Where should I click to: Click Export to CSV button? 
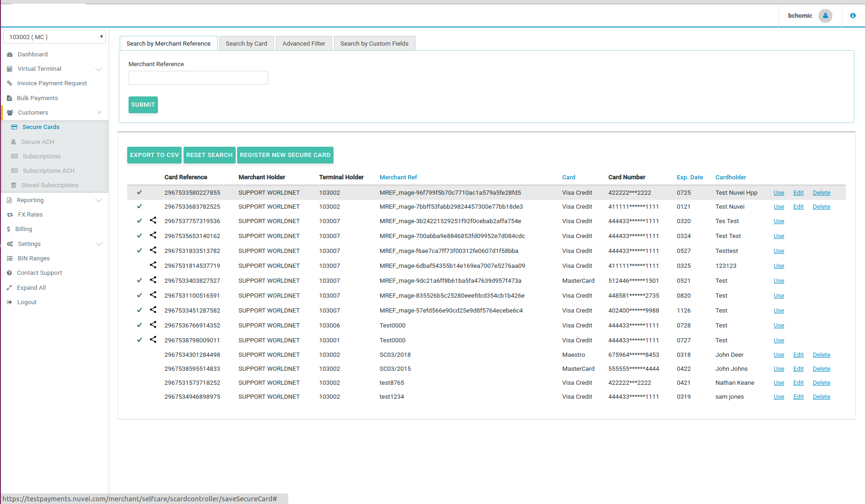[154, 155]
